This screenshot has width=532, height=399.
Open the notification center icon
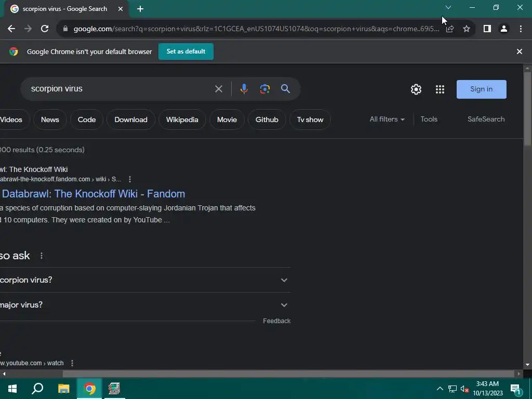(x=516, y=390)
